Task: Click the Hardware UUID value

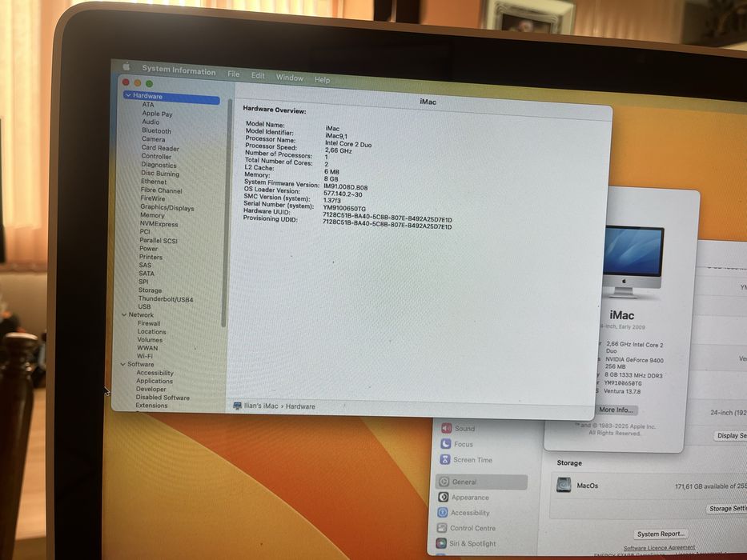Action: pyautogui.click(x=388, y=218)
